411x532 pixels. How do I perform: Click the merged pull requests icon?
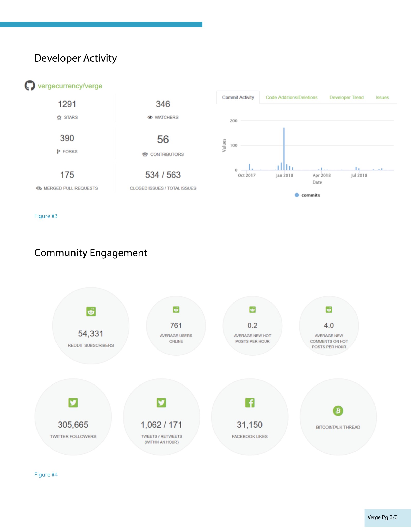(x=39, y=188)
